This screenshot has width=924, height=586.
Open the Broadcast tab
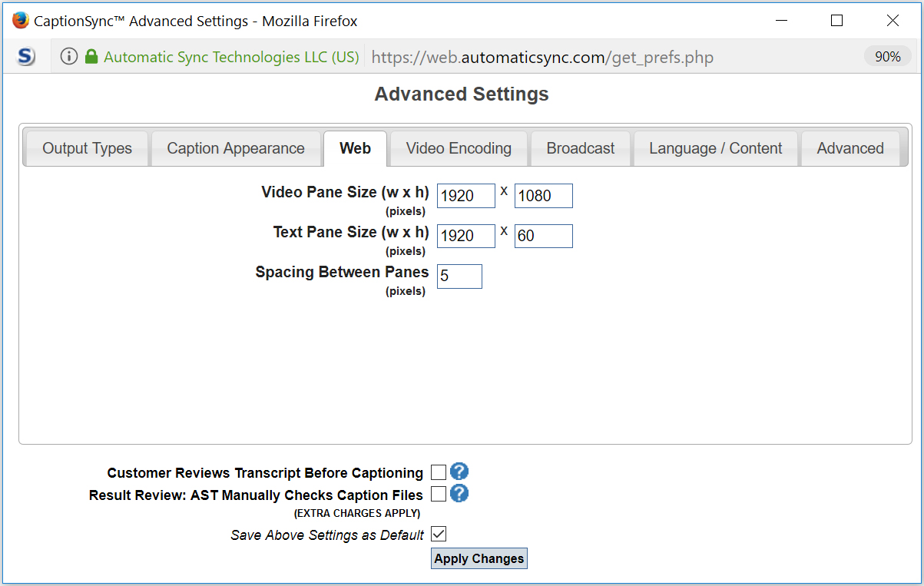click(x=580, y=147)
